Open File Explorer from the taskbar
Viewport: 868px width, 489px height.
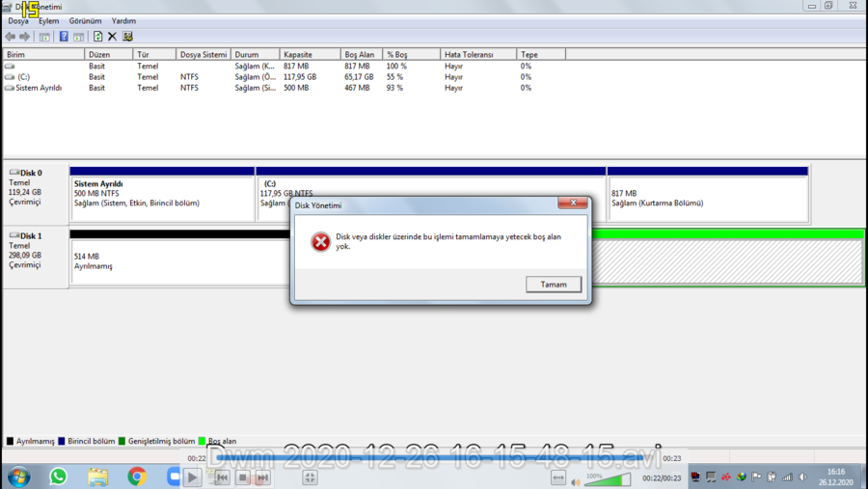(x=97, y=476)
